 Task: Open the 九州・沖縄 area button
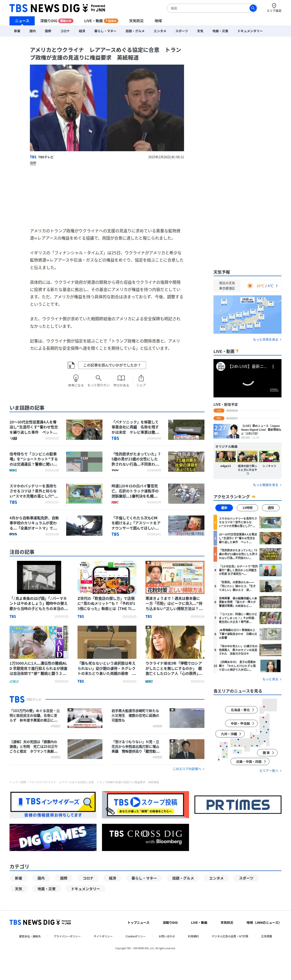coord(230,734)
